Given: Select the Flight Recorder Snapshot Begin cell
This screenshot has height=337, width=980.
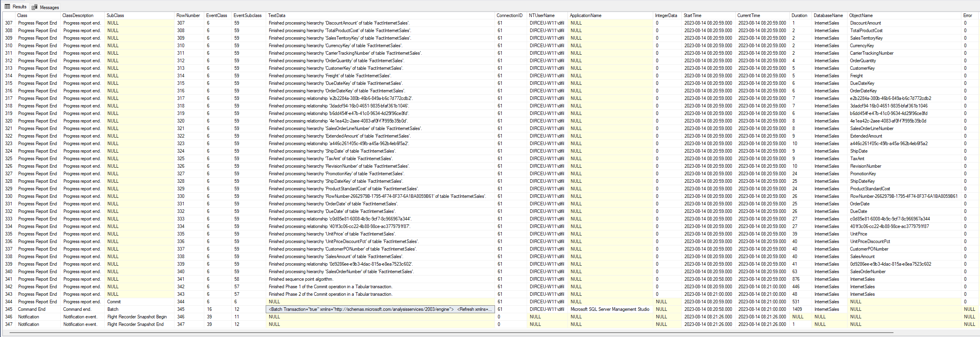Looking at the screenshot, I should 137,317.
